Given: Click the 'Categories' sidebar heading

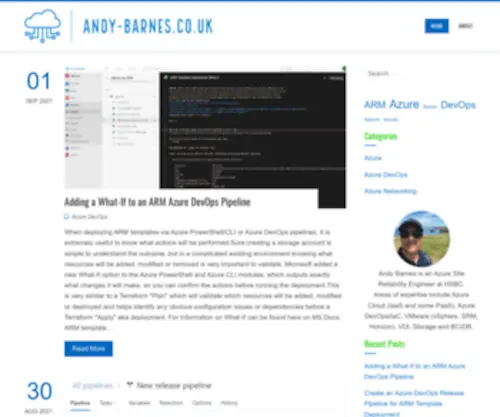Looking at the screenshot, I should 381,136.
